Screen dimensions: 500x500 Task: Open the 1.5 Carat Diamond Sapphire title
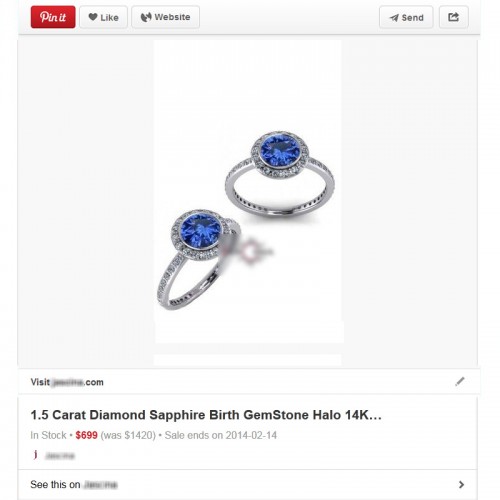206,415
